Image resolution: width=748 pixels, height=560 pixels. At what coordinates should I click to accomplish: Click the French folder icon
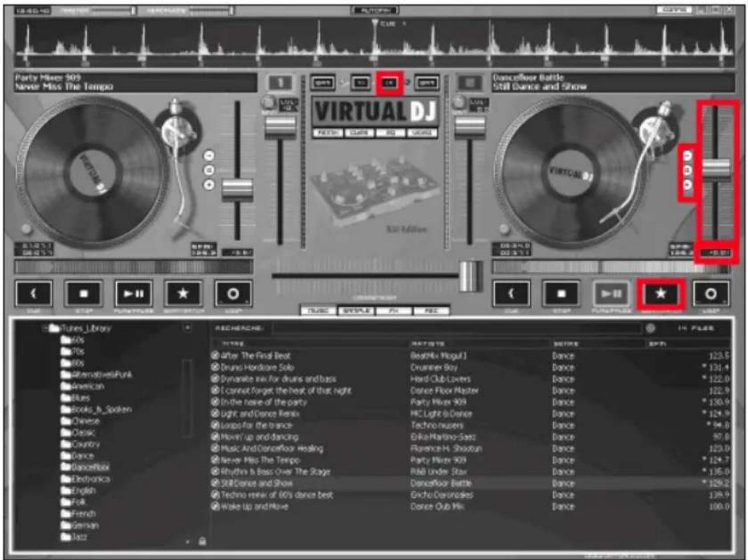[66, 514]
